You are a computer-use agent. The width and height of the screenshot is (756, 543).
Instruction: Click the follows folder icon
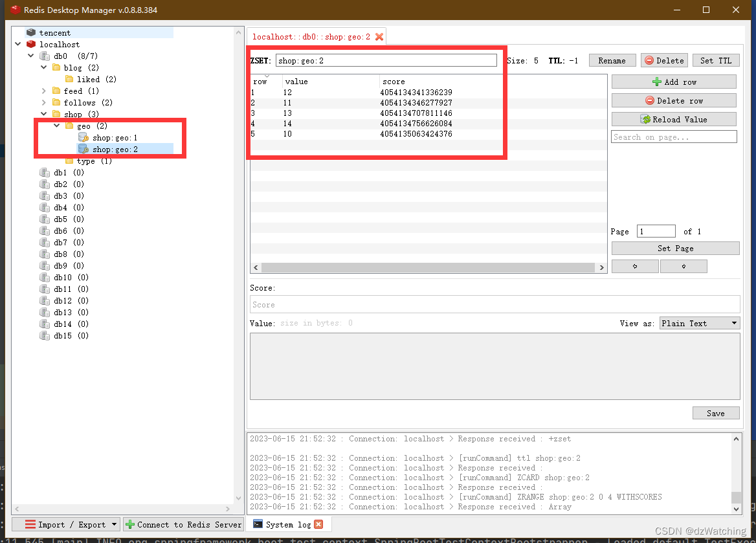point(56,102)
